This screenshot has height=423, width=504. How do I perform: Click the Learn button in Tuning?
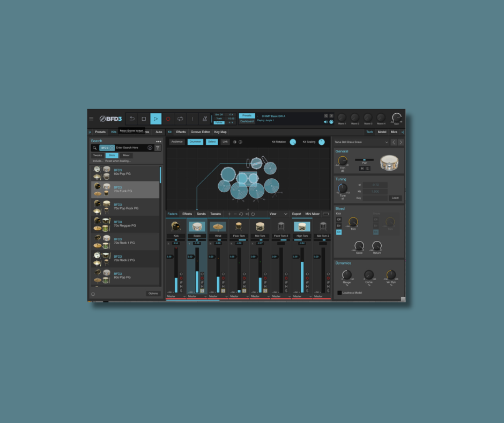pos(395,198)
